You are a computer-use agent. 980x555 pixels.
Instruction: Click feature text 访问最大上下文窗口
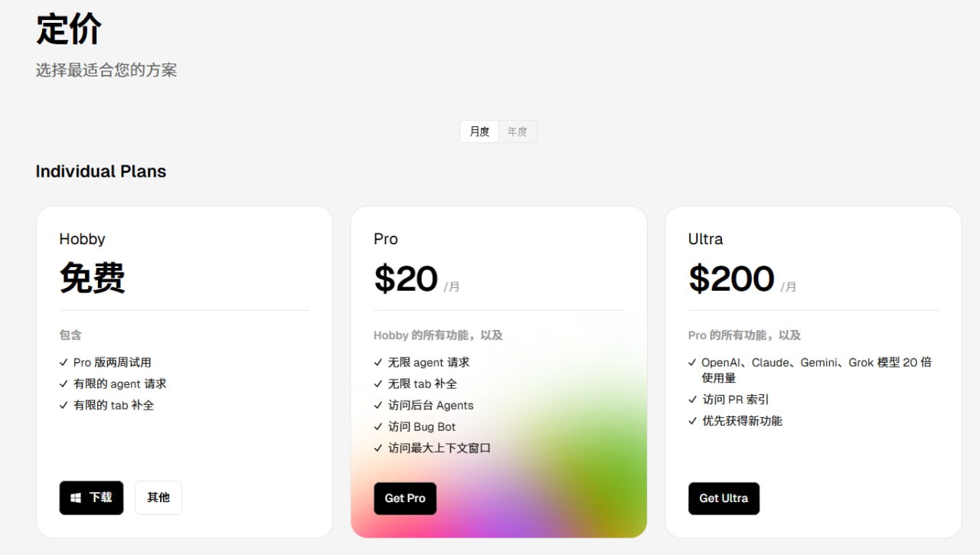tap(439, 449)
